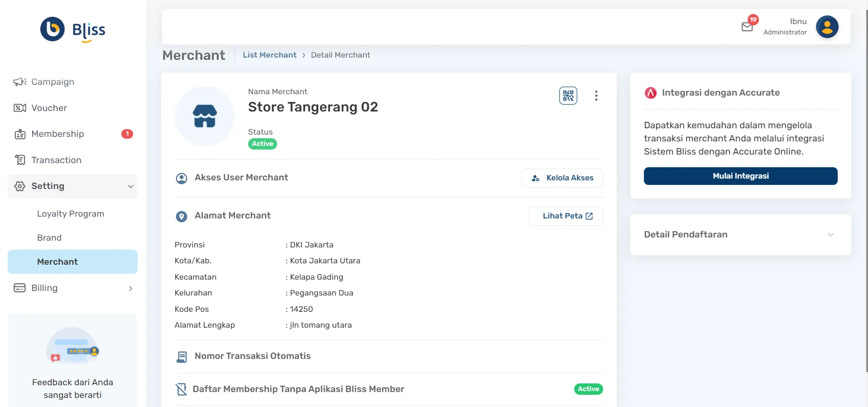Open the merchant QR code icon
868x407 pixels.
coord(568,96)
